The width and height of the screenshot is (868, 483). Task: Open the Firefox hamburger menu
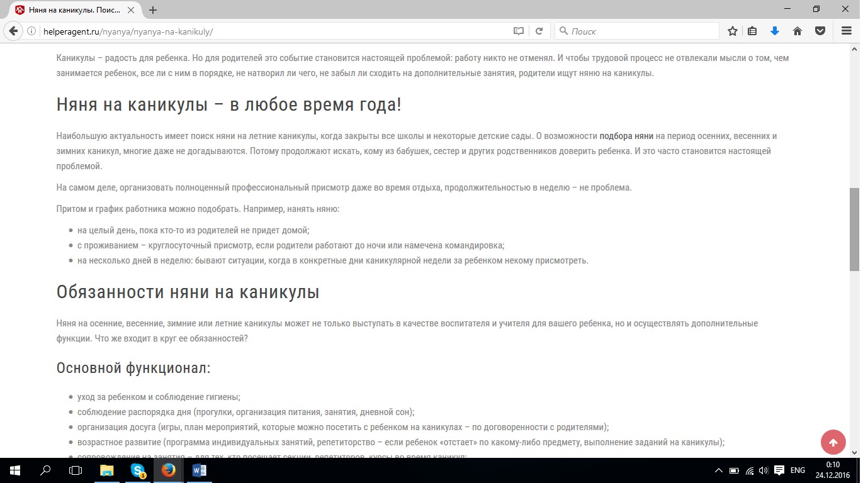coord(846,31)
